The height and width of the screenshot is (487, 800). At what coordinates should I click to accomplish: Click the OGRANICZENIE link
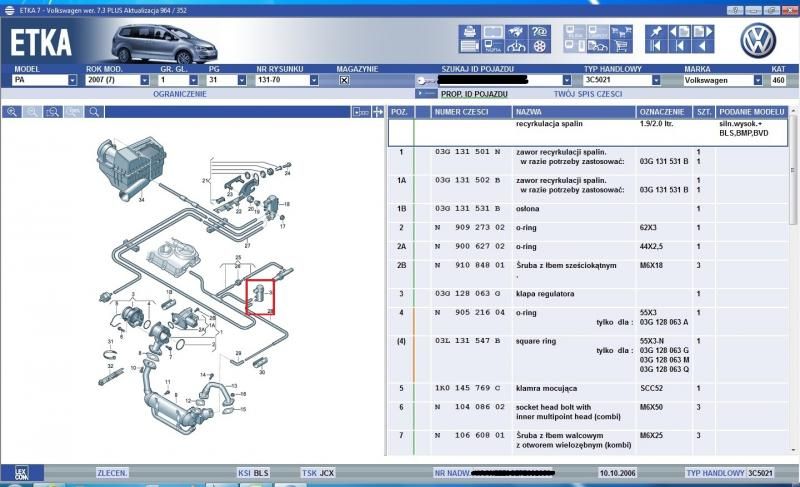[x=180, y=94]
